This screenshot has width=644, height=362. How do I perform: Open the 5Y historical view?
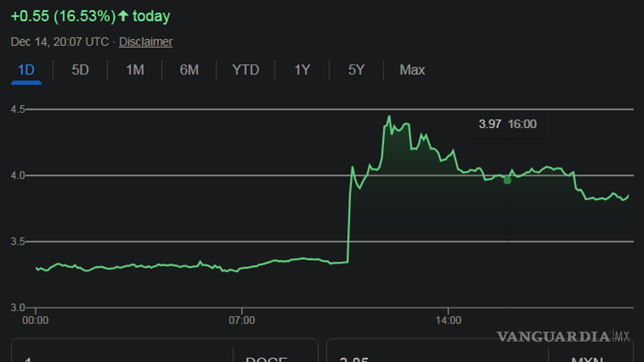point(356,70)
